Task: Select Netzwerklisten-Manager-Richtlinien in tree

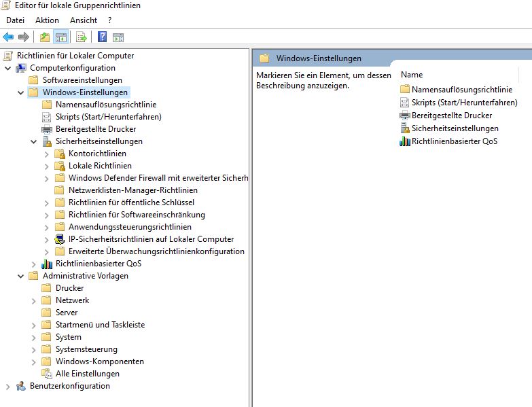Action: (133, 190)
